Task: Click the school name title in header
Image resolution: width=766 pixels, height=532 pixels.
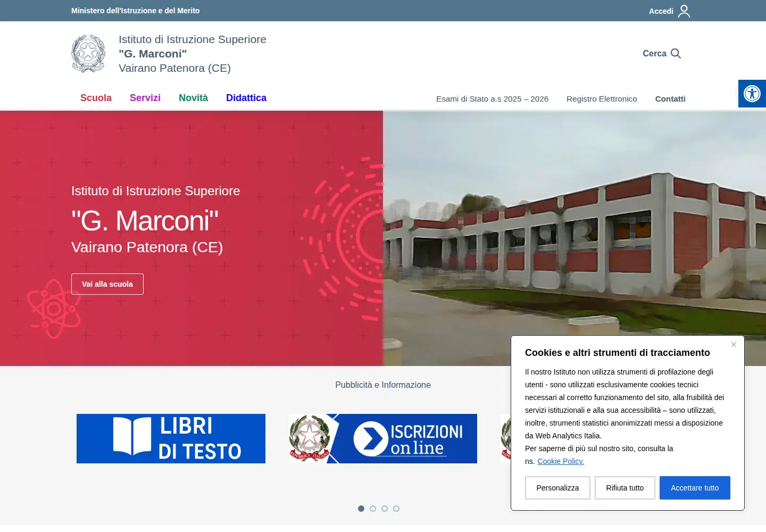Action: pyautogui.click(x=193, y=54)
